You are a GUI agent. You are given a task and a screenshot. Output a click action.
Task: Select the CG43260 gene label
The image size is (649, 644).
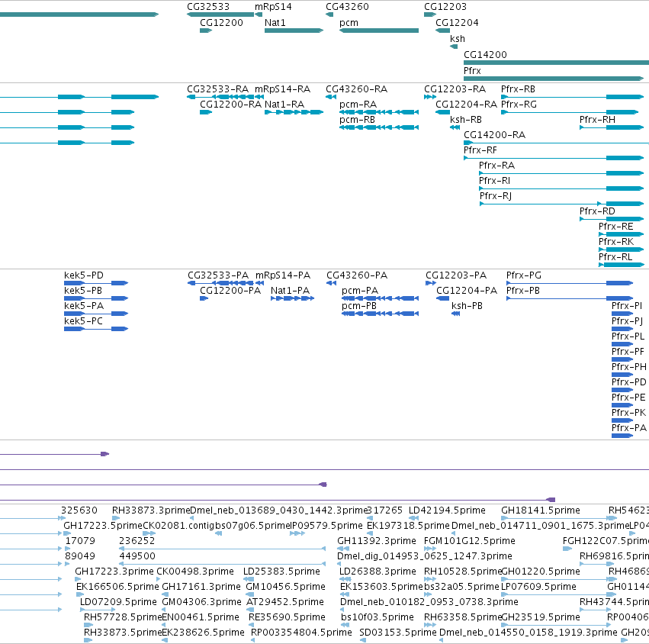(347, 7)
